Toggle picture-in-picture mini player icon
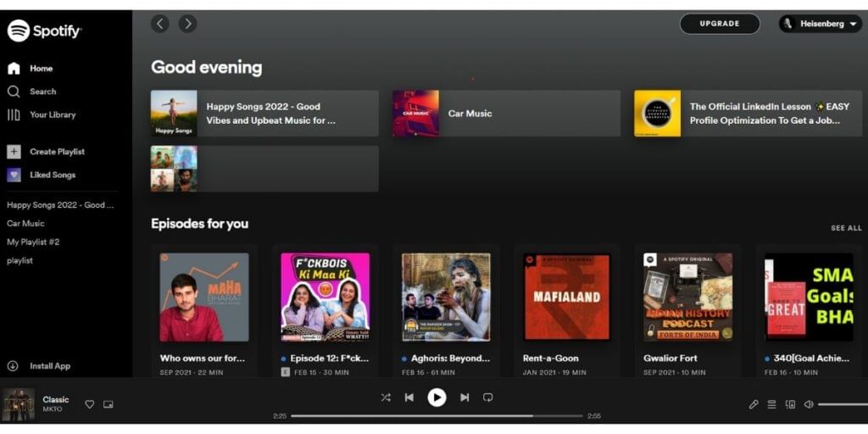868x434 pixels. (x=108, y=404)
